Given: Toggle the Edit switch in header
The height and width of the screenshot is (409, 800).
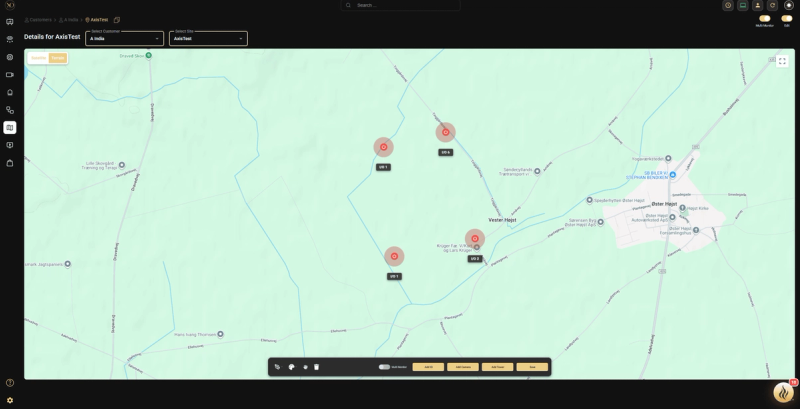Looking at the screenshot, I should coord(787,18).
